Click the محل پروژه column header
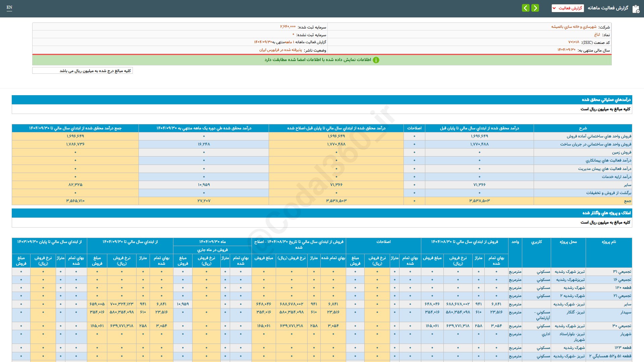644x362 pixels. click(x=568, y=242)
